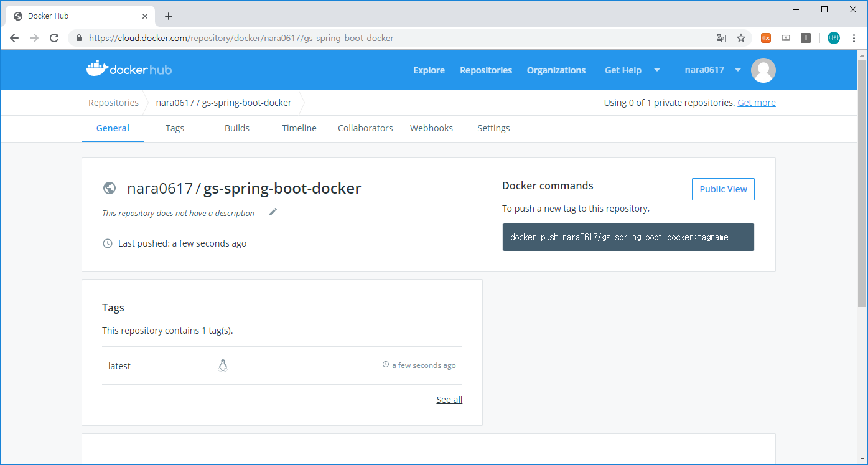Click the Tags section heading
This screenshot has width=868, height=465.
click(113, 308)
